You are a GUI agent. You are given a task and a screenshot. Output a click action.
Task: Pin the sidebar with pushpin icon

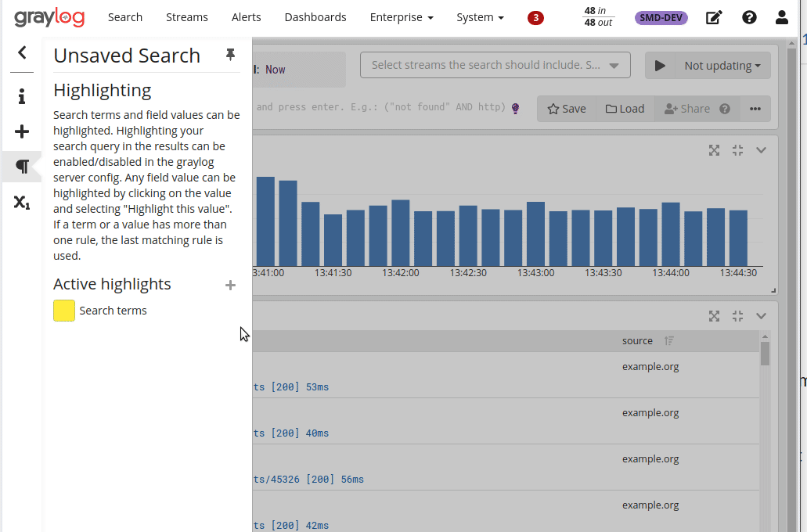point(231,55)
